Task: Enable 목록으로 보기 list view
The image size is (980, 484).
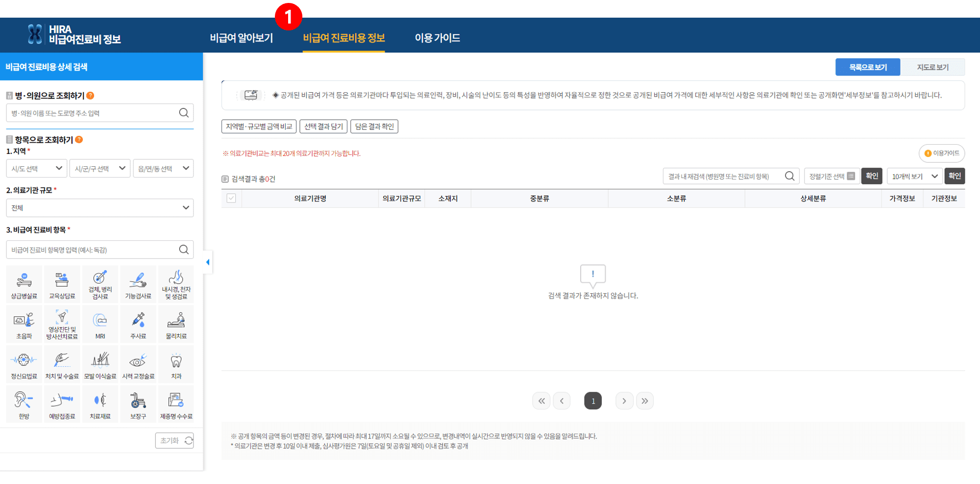Action: coord(867,67)
